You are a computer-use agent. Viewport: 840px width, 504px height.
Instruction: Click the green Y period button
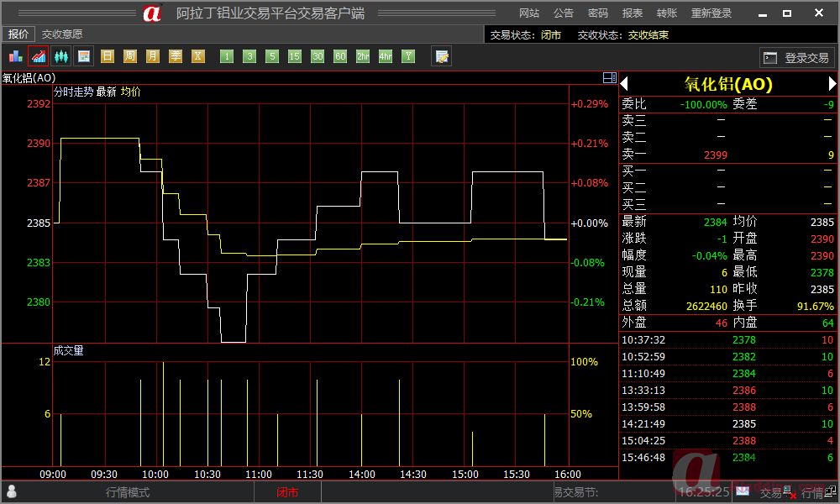408,56
